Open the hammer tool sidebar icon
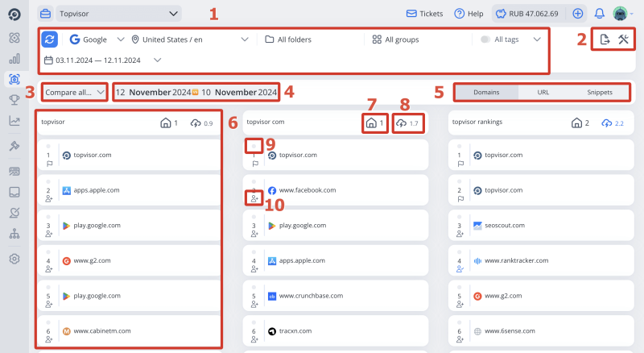The width and height of the screenshot is (644, 353). click(14, 146)
